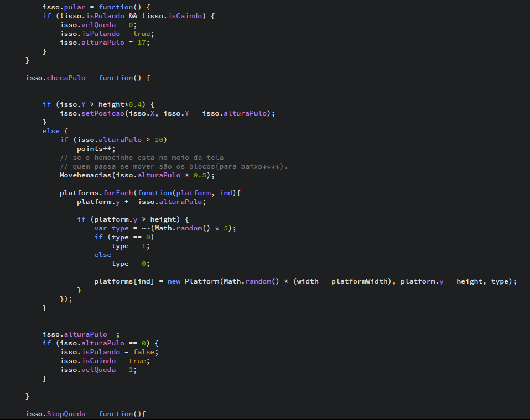The width and height of the screenshot is (530, 420).
Task: Click 'isso.StopQueda = function(){' line
Action: tap(86, 413)
